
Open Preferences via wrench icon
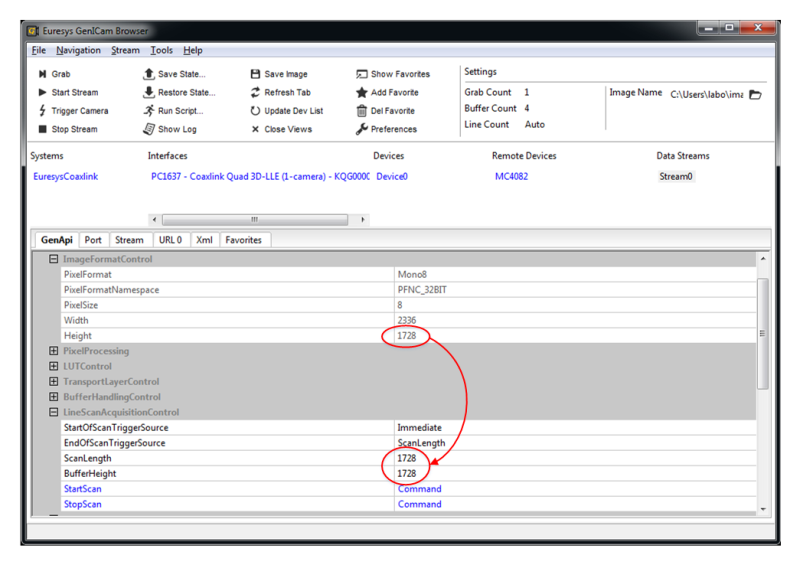(362, 129)
